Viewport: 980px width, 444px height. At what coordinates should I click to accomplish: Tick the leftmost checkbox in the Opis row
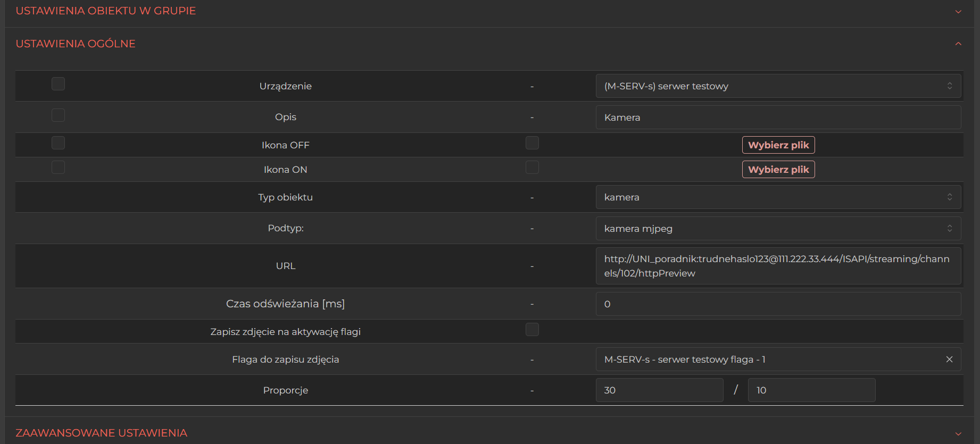59,115
